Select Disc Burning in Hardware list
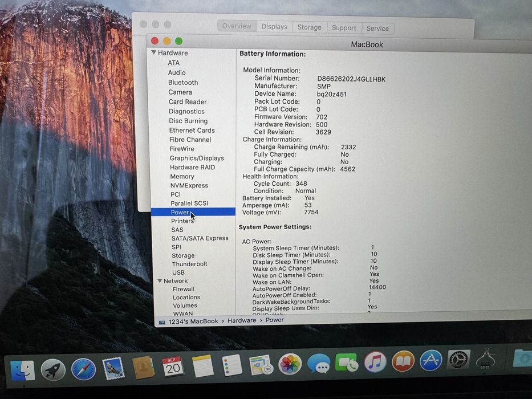 coord(188,121)
